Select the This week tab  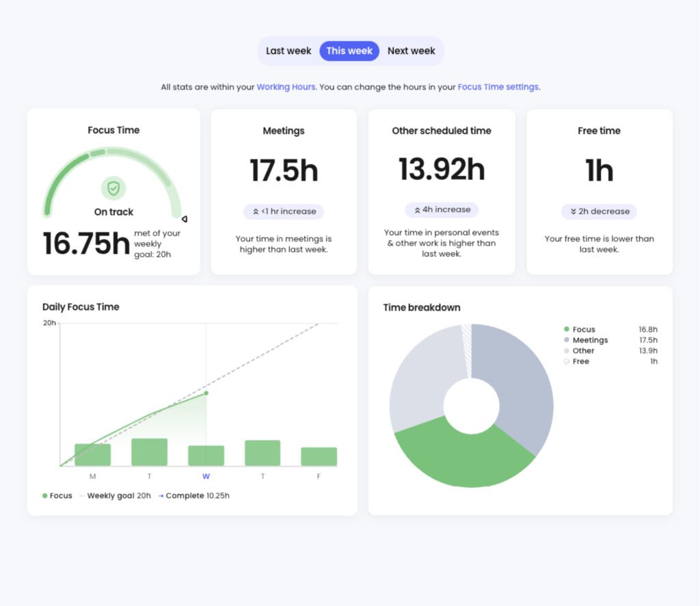(349, 51)
